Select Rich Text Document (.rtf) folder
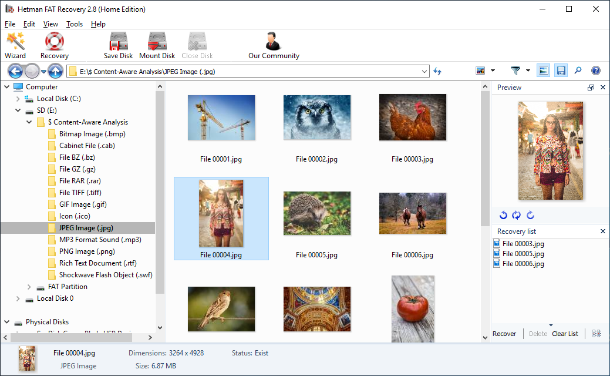 click(93, 263)
